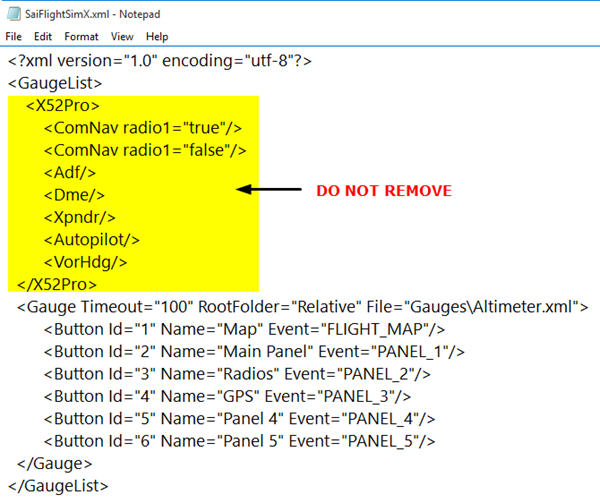Place cursor on ComNav radio1="true" line

142,128
